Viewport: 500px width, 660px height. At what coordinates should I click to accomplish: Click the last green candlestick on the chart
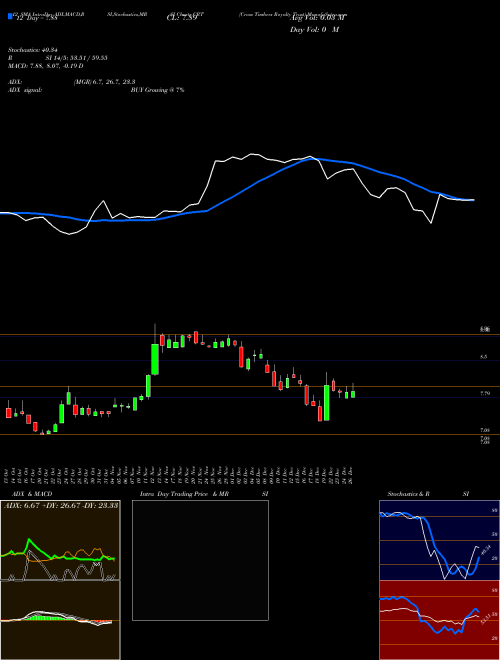click(x=353, y=394)
